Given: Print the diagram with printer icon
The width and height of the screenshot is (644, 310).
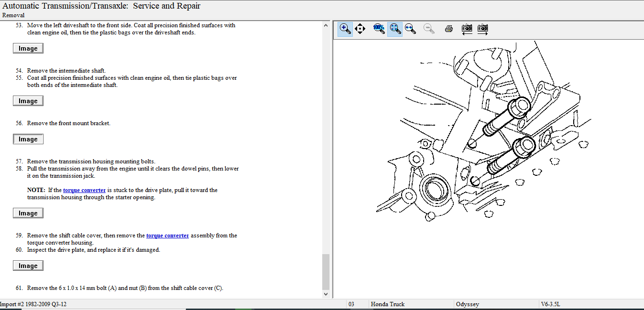Looking at the screenshot, I should tap(448, 29).
